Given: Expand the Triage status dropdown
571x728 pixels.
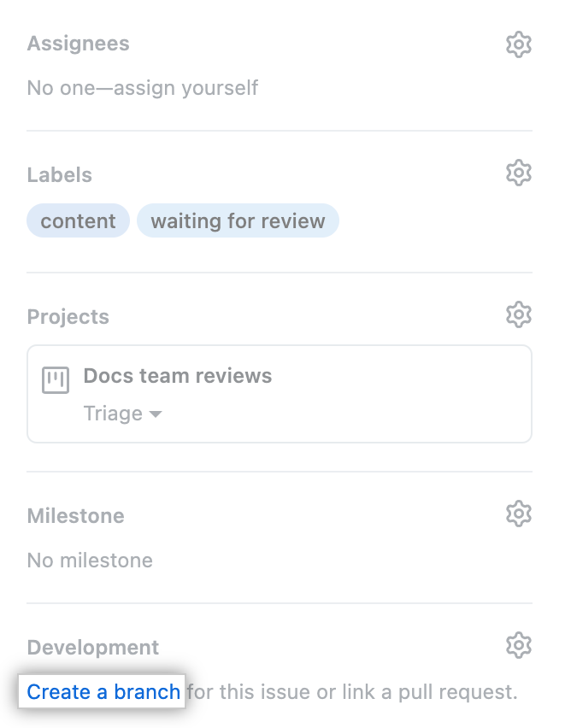Looking at the screenshot, I should [122, 414].
